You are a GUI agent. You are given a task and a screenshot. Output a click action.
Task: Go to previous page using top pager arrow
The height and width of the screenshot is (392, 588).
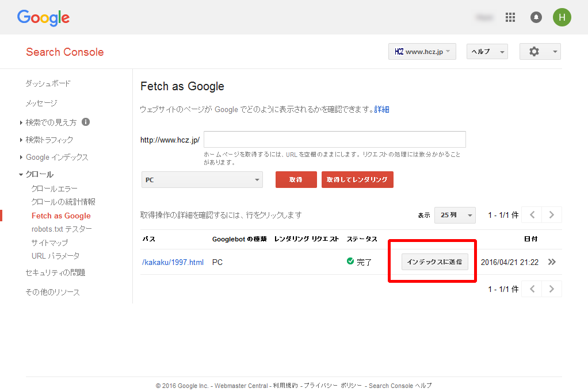tap(532, 215)
